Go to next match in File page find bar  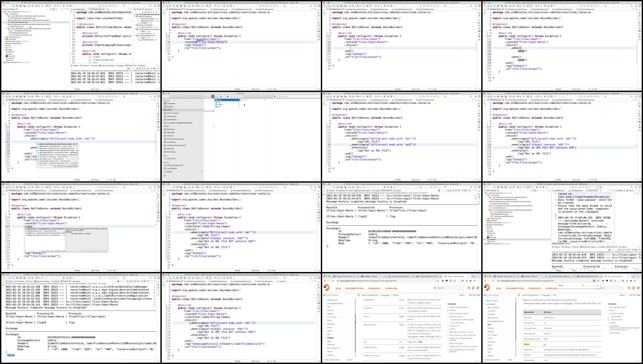click(593, 286)
